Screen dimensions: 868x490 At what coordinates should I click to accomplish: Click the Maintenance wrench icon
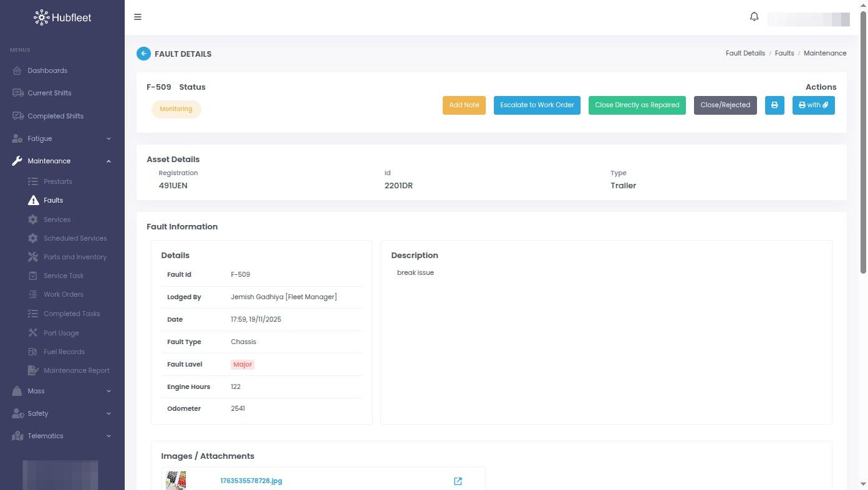tap(17, 161)
